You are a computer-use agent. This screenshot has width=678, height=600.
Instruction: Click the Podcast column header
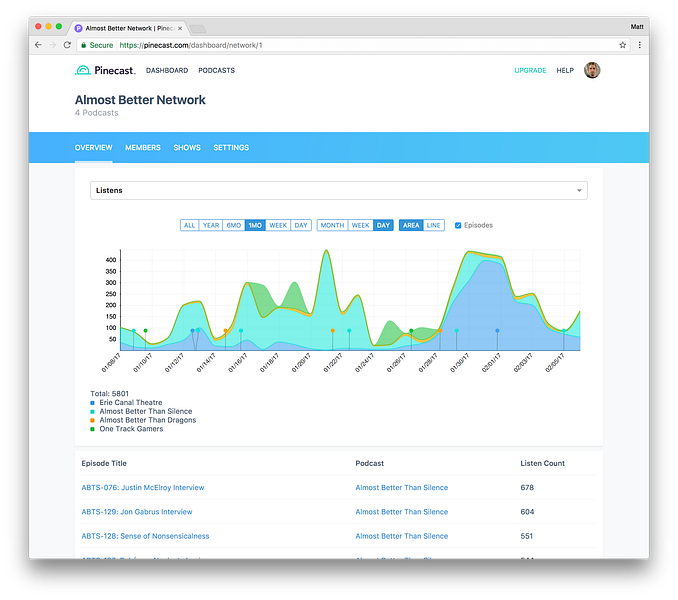tap(370, 463)
